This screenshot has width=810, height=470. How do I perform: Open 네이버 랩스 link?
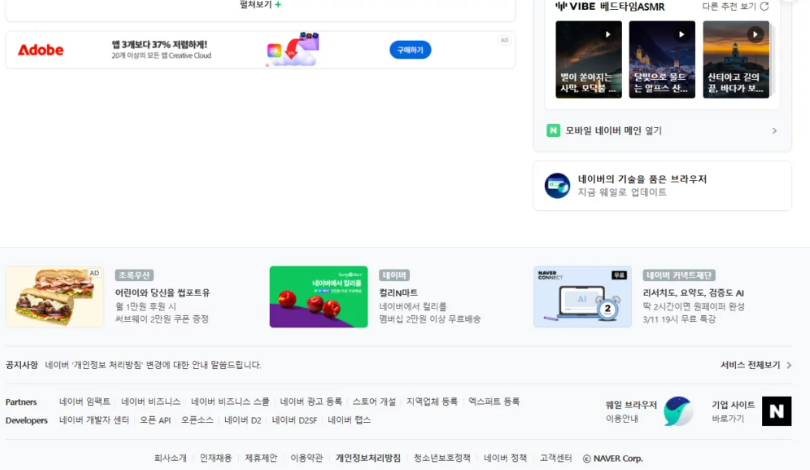(349, 420)
